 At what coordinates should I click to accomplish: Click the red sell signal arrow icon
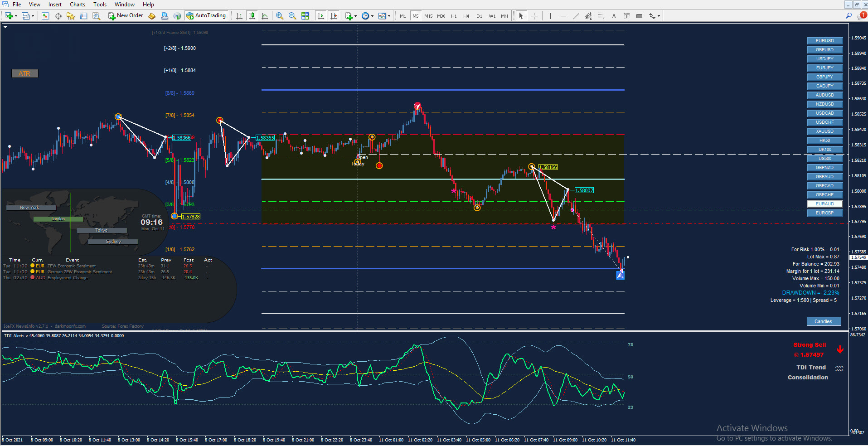(840, 349)
